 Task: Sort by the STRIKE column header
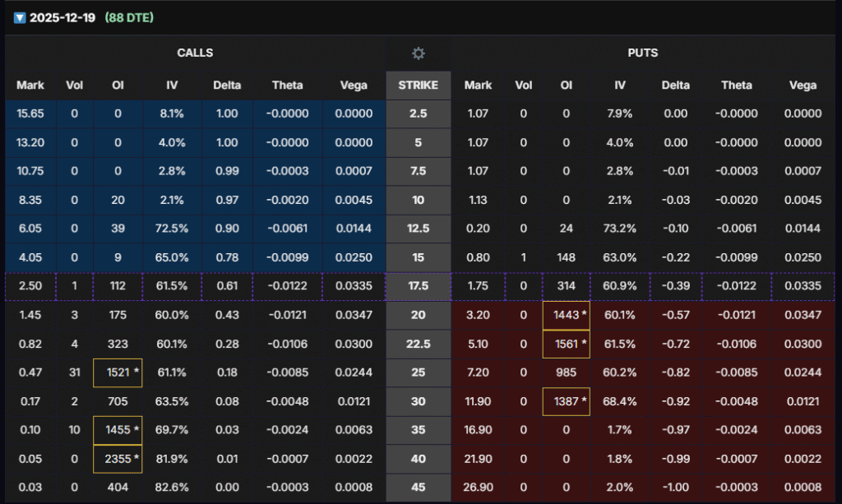[419, 86]
